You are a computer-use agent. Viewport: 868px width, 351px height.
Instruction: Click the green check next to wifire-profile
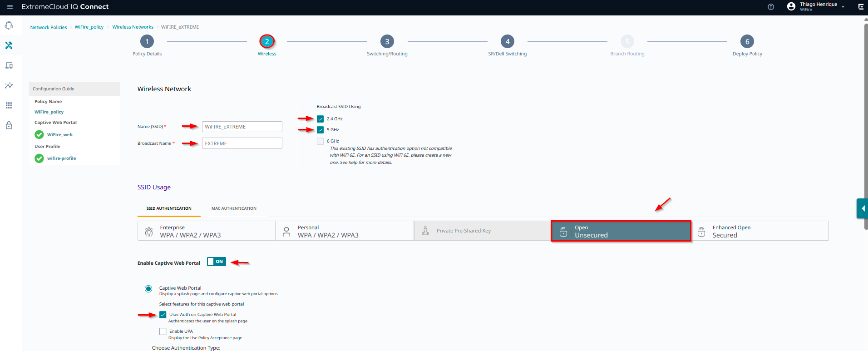coord(39,158)
